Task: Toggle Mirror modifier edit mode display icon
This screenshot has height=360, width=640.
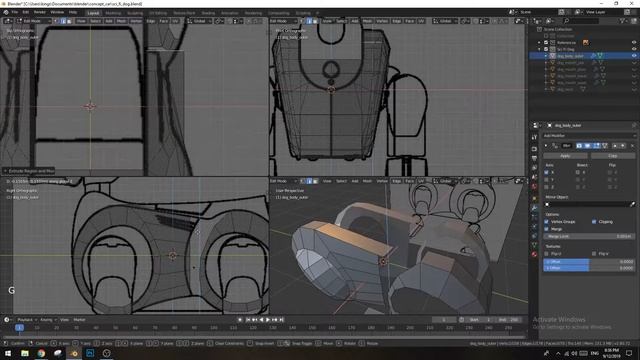Action: pos(596,146)
